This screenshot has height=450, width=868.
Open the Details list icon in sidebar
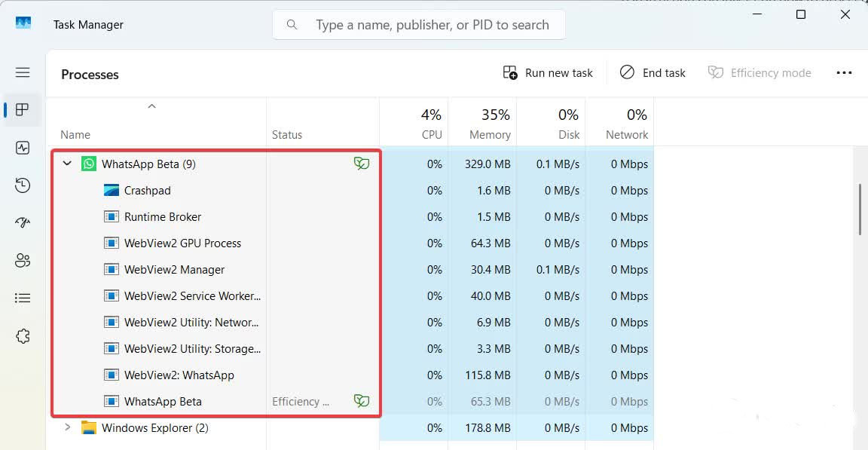tap(23, 298)
